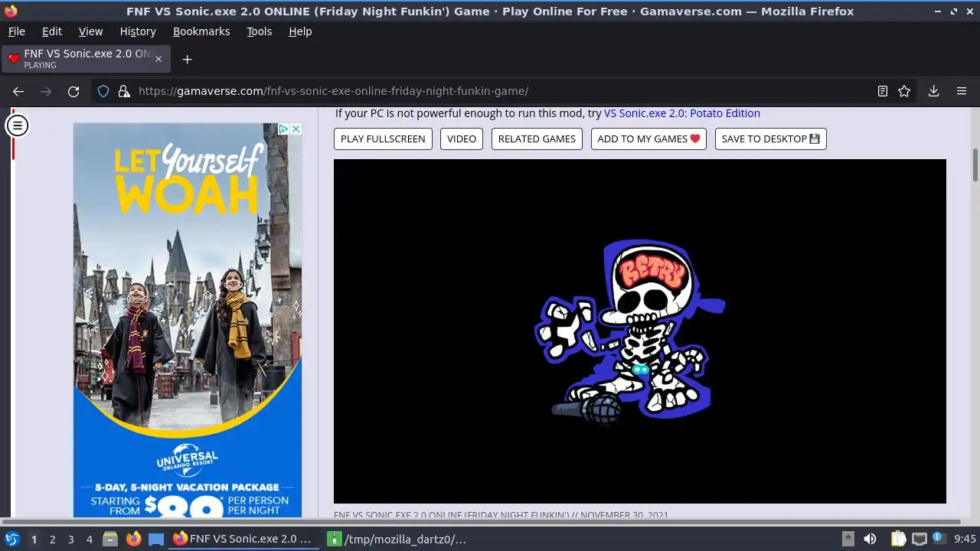Open Gamaverse site hamburger menu
Image resolution: width=980 pixels, height=551 pixels.
(18, 126)
